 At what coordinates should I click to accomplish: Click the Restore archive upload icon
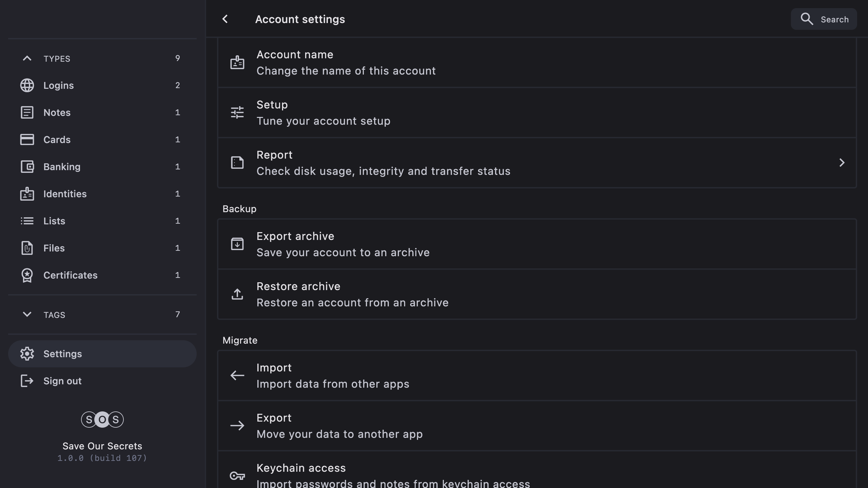point(237,294)
